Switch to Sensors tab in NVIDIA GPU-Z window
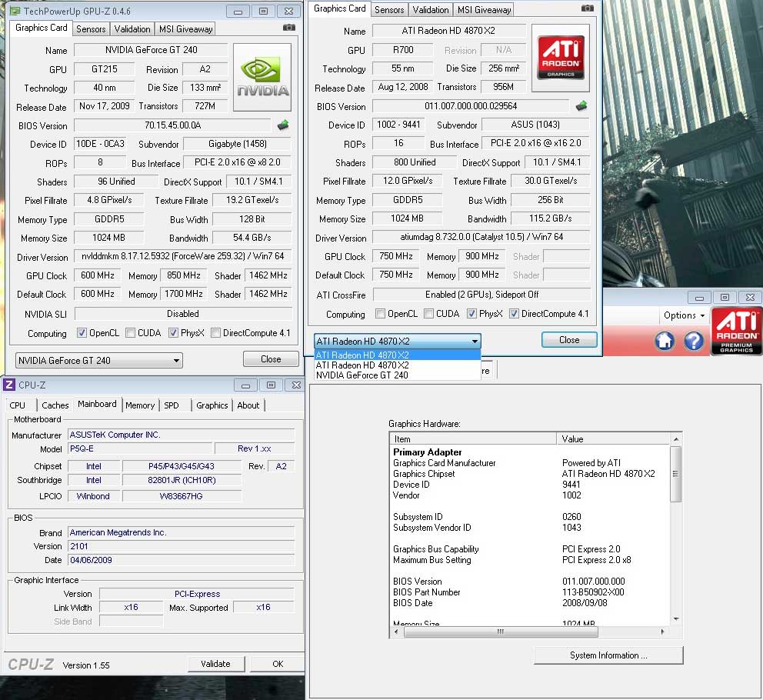The image size is (763, 700). 91,28
